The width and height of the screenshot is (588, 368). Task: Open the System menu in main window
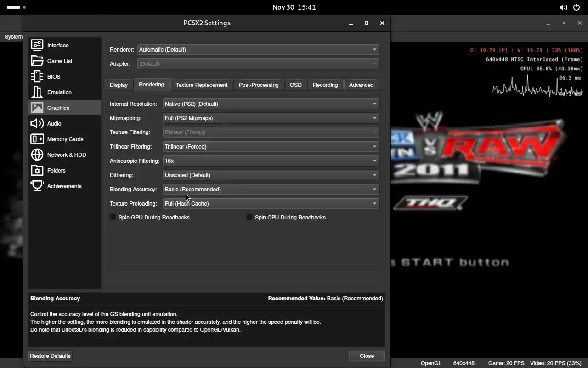[x=13, y=37]
